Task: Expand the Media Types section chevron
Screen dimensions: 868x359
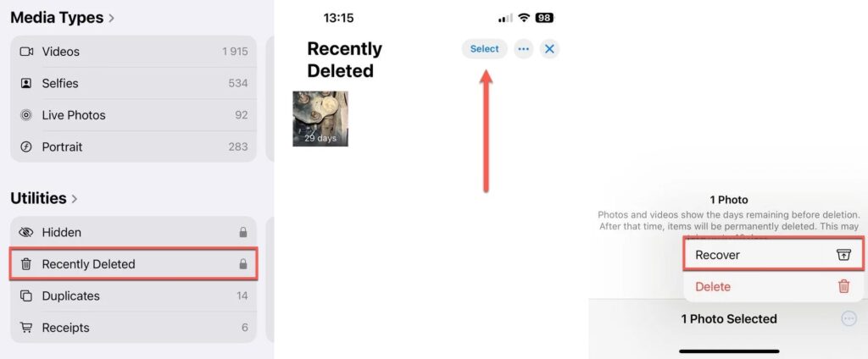Action: (x=111, y=18)
